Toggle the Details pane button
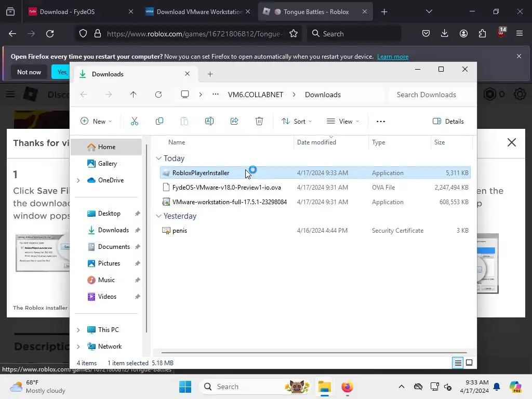This screenshot has height=399, width=532. point(448,121)
